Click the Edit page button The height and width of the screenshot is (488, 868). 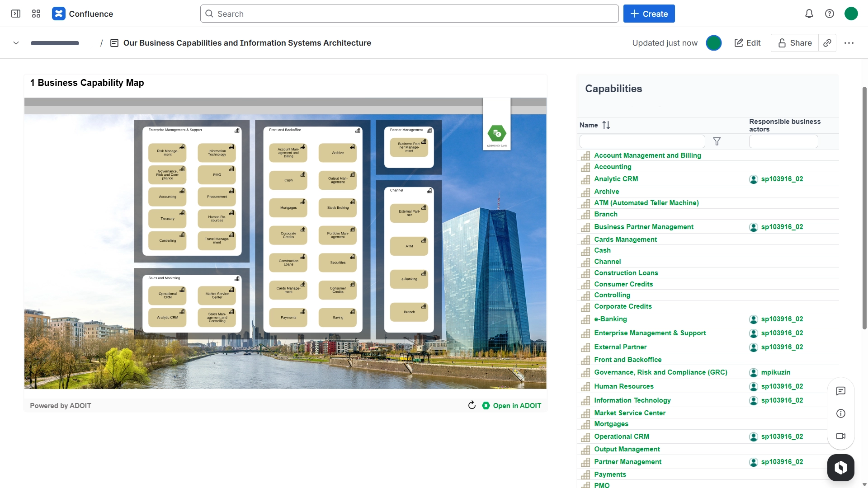pyautogui.click(x=748, y=43)
